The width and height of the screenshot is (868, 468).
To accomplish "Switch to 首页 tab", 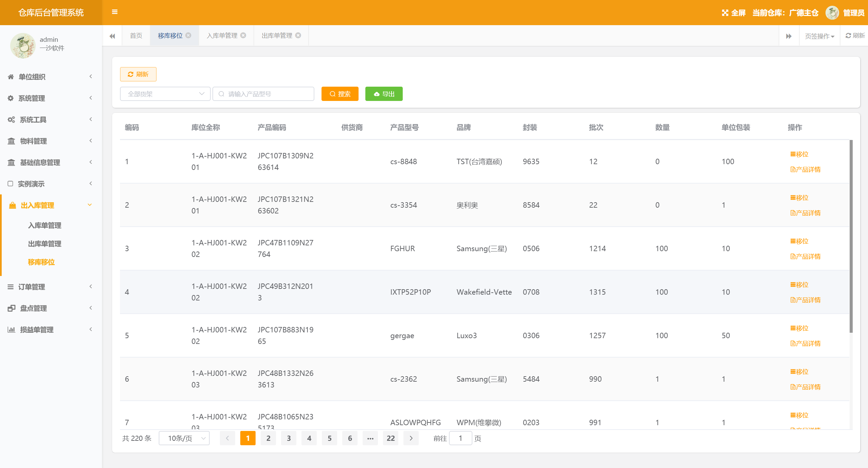I will click(136, 36).
